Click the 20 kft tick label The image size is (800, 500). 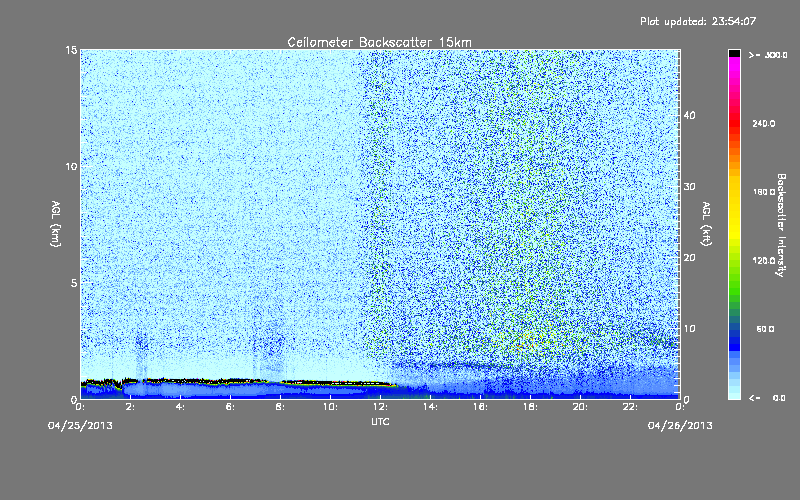click(689, 258)
